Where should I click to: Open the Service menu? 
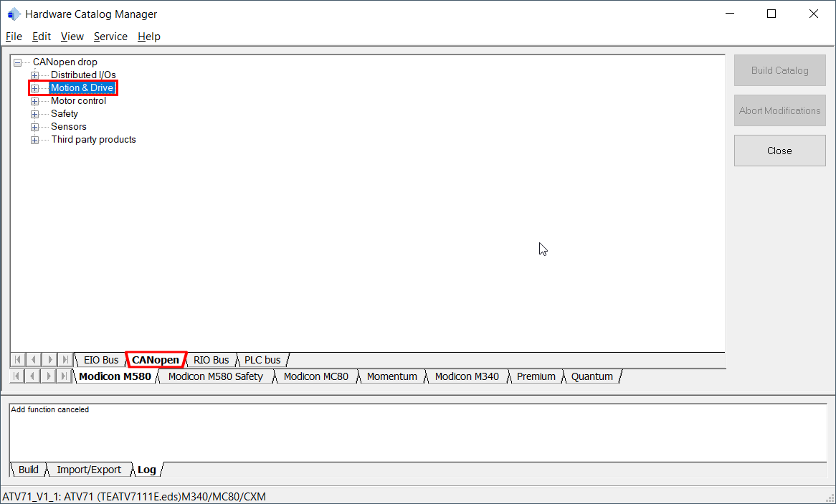110,37
